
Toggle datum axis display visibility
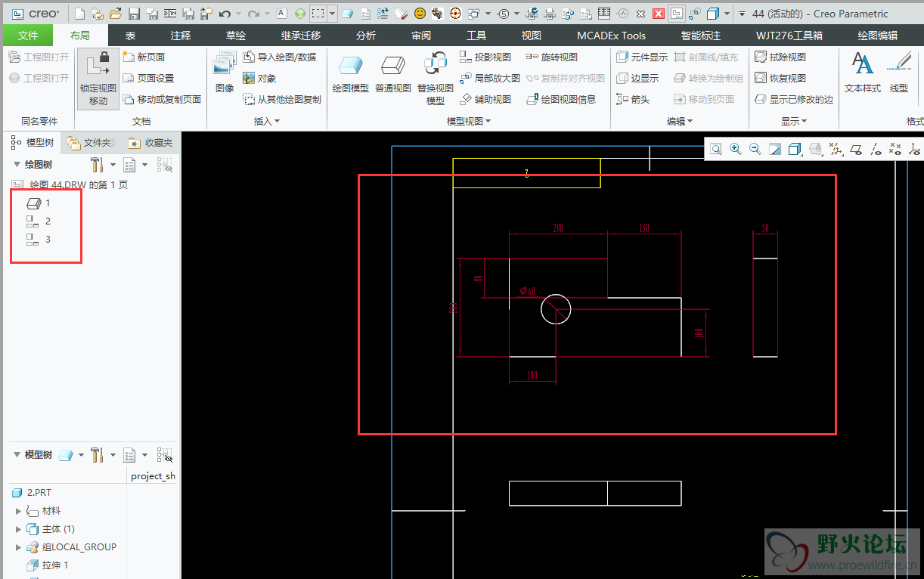[x=876, y=150]
